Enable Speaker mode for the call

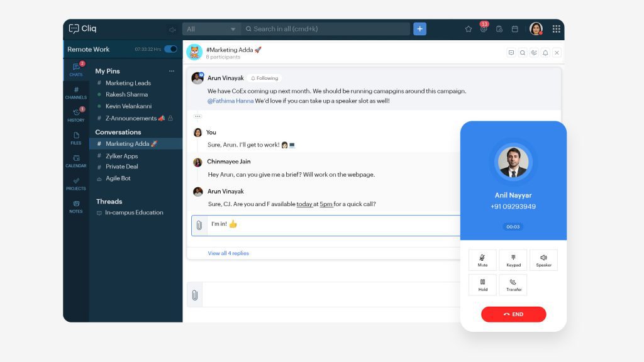tap(543, 260)
